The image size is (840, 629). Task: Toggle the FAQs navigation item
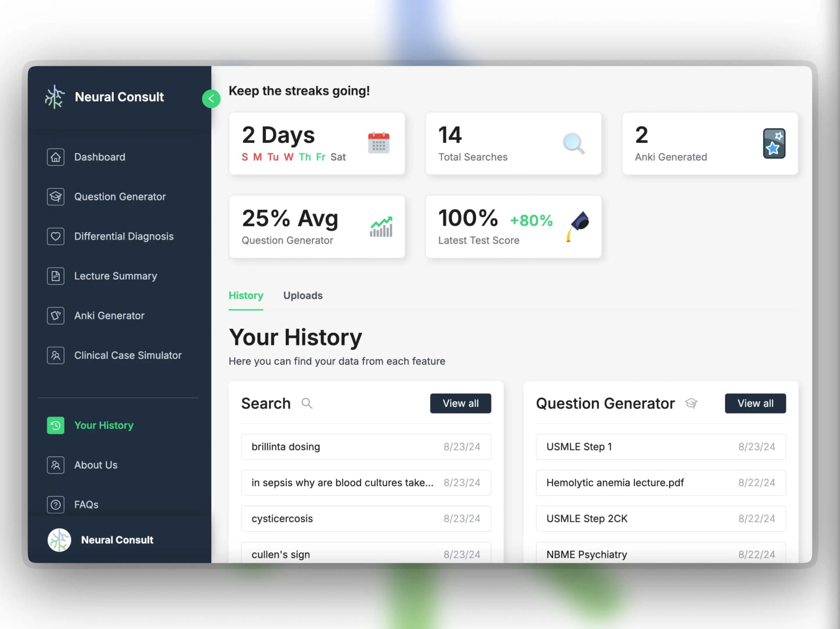pos(86,504)
